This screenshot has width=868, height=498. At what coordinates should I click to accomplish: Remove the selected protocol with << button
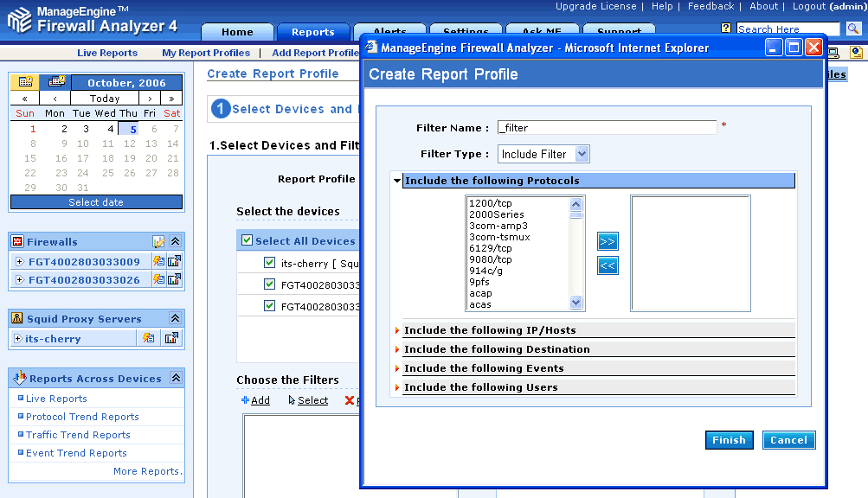(x=608, y=265)
